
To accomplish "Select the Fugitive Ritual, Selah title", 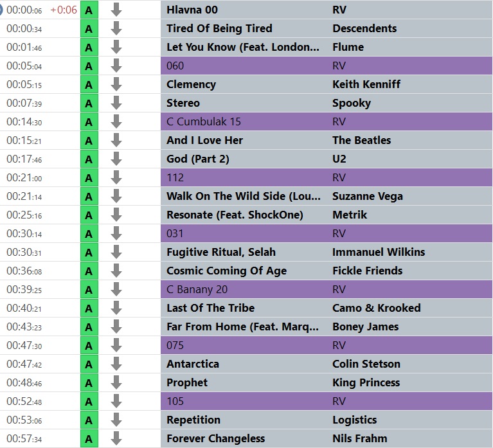I will (x=221, y=252).
